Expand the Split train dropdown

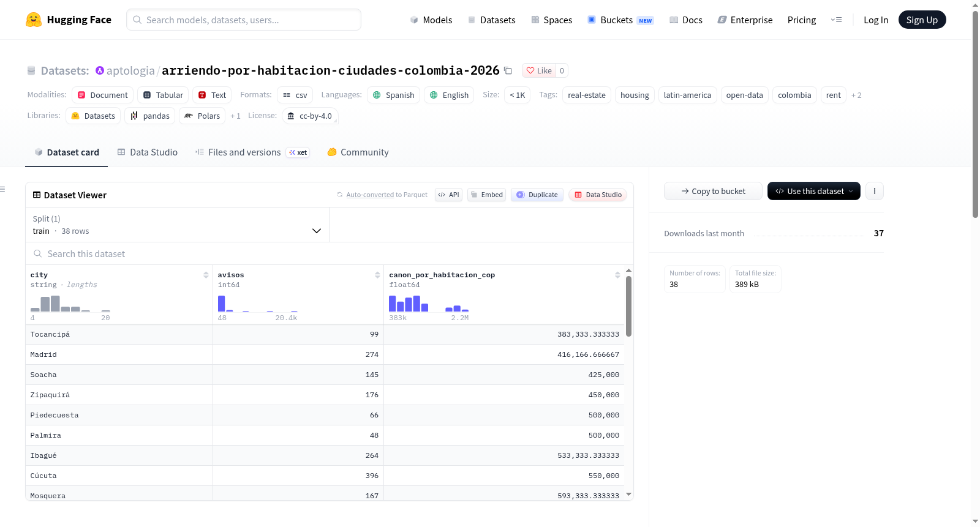click(177, 225)
